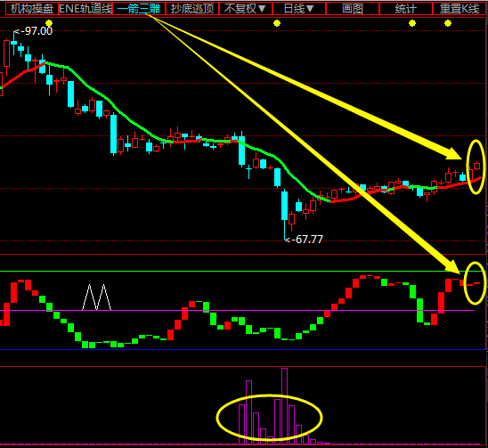The height and width of the screenshot is (448, 488).
Task: Select the 一箭三雕 indicator tab
Action: point(139,8)
